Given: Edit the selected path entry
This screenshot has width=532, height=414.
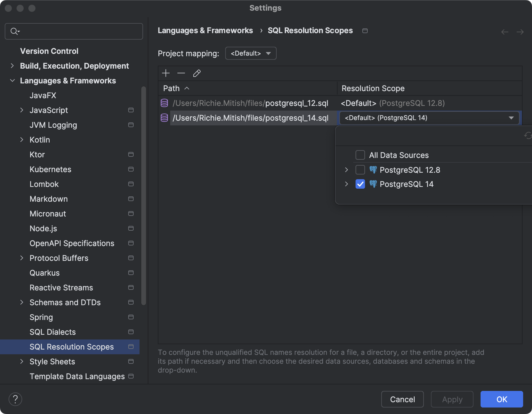Looking at the screenshot, I should (x=197, y=73).
